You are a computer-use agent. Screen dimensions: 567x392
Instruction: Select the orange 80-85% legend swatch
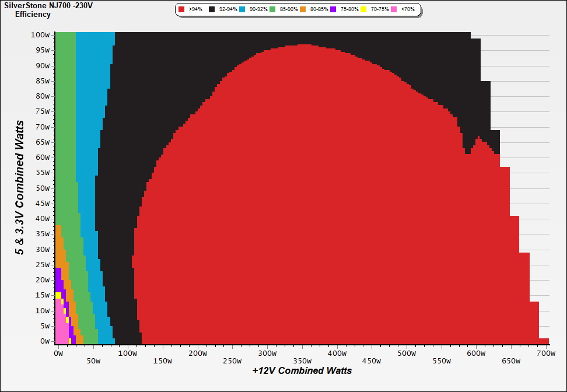pos(303,10)
